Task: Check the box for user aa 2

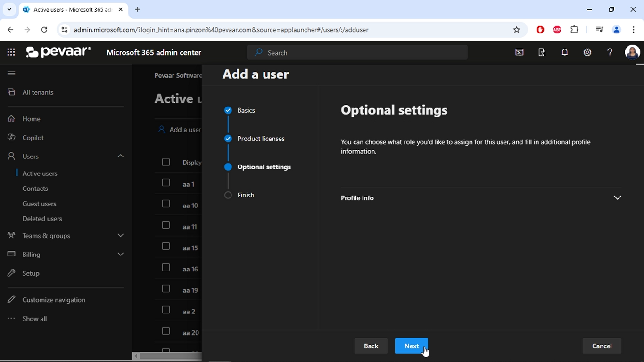Action: pyautogui.click(x=166, y=310)
